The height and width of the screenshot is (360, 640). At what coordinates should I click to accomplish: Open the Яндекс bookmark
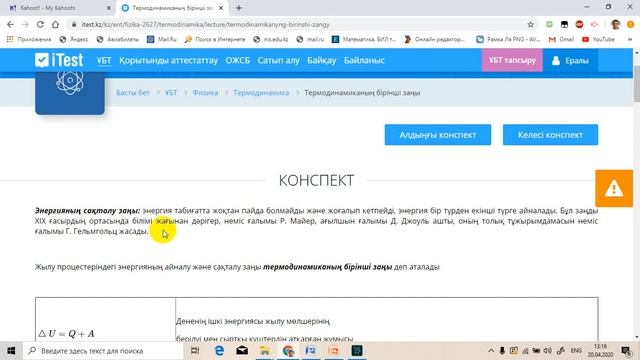tap(74, 39)
